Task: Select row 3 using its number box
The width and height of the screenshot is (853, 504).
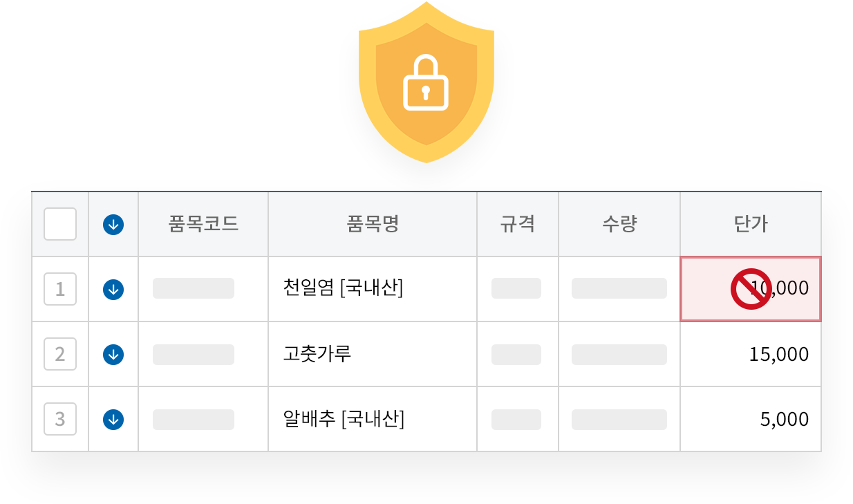Action: 59,419
